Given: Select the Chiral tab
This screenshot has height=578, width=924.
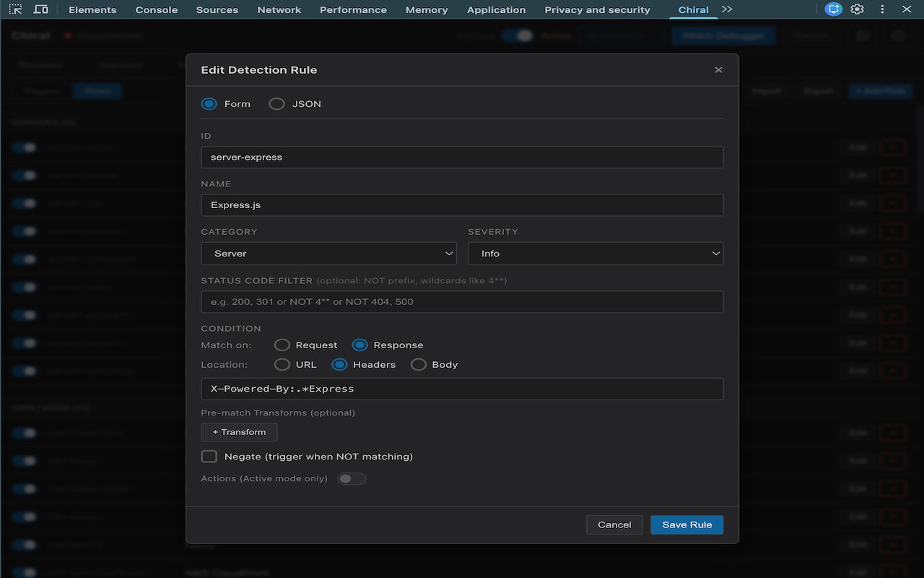Looking at the screenshot, I should point(693,9).
